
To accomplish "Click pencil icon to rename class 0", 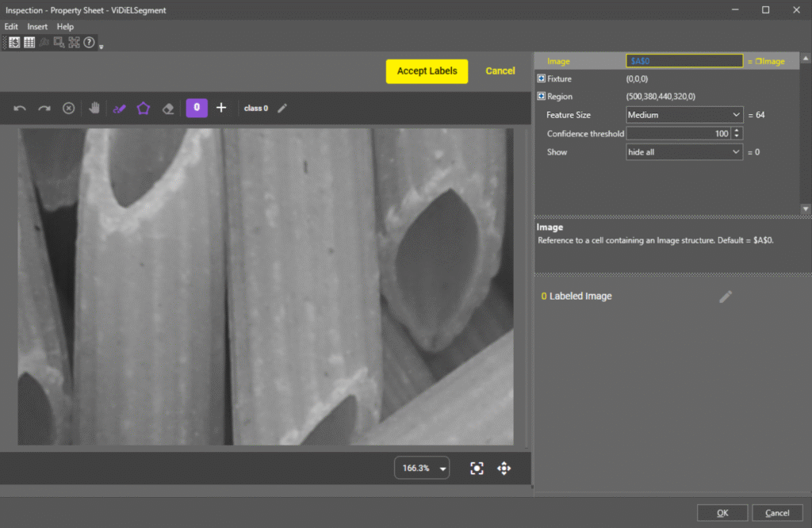I will pos(282,109).
